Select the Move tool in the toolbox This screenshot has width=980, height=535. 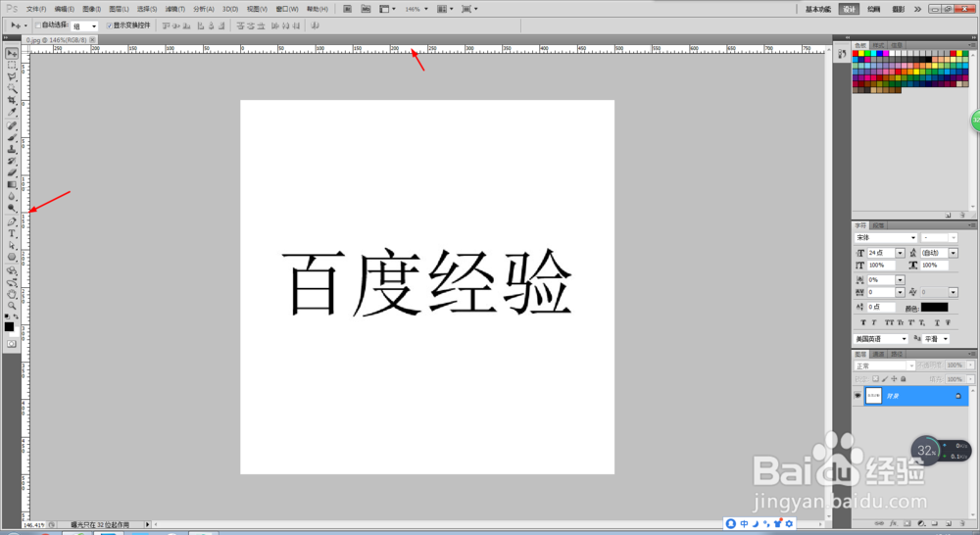point(12,54)
